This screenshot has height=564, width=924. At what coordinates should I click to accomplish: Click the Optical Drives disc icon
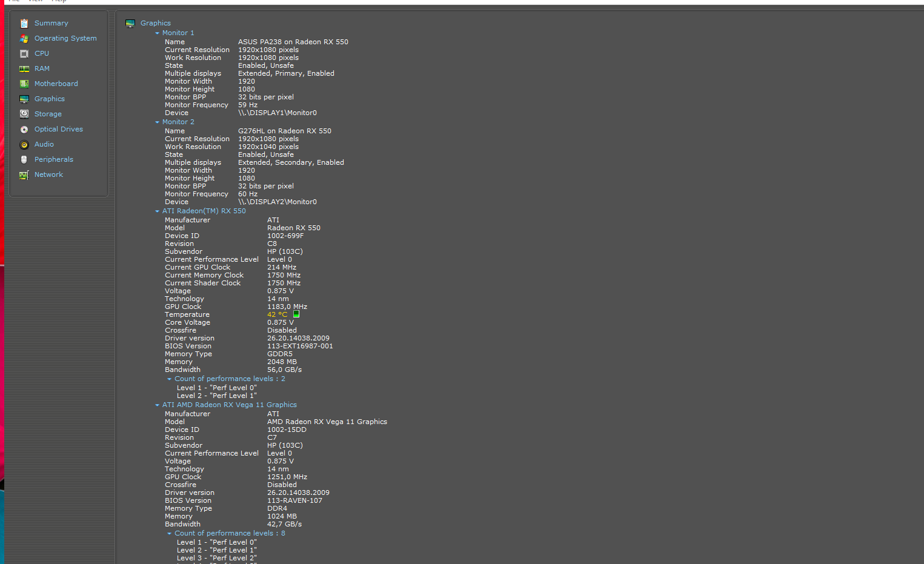[x=24, y=129]
